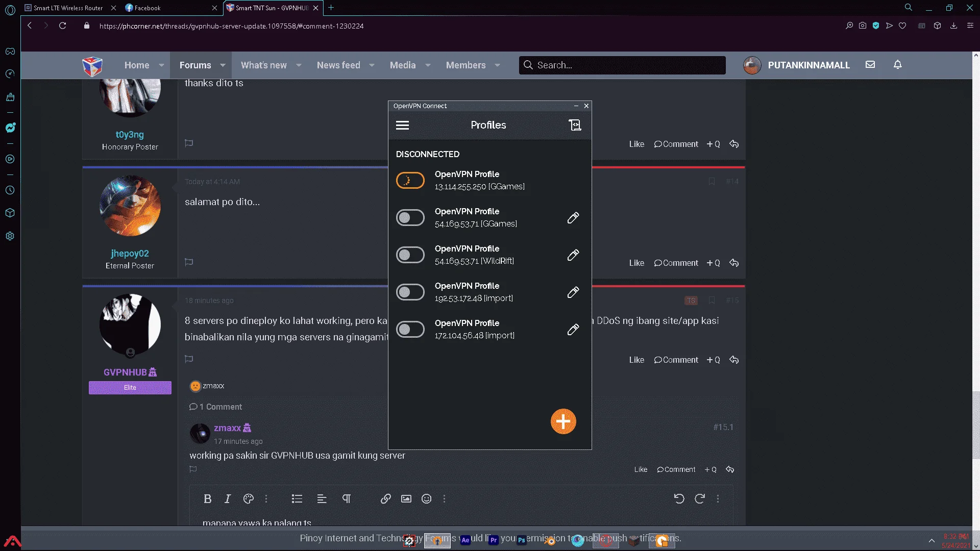Open the Media nav item
This screenshot has height=551, width=980.
click(x=403, y=65)
